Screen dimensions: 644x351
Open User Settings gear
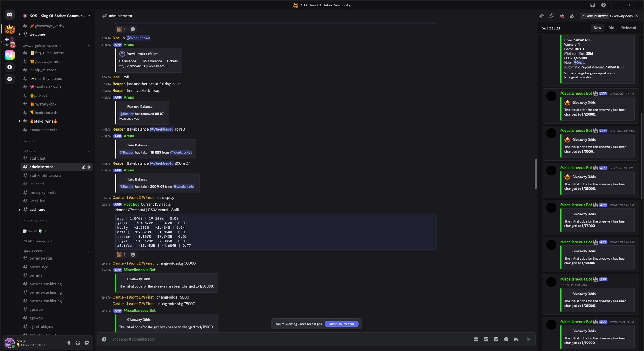[87, 343]
